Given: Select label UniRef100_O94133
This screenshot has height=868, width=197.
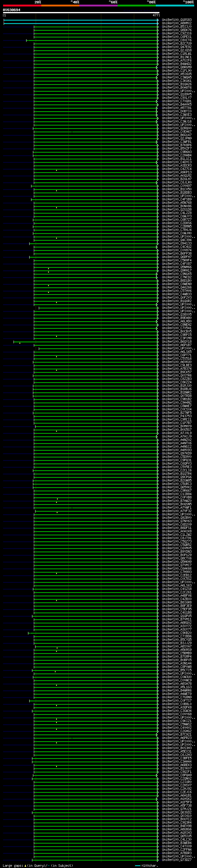Looking at the screenshot, I should click(x=177, y=243).
